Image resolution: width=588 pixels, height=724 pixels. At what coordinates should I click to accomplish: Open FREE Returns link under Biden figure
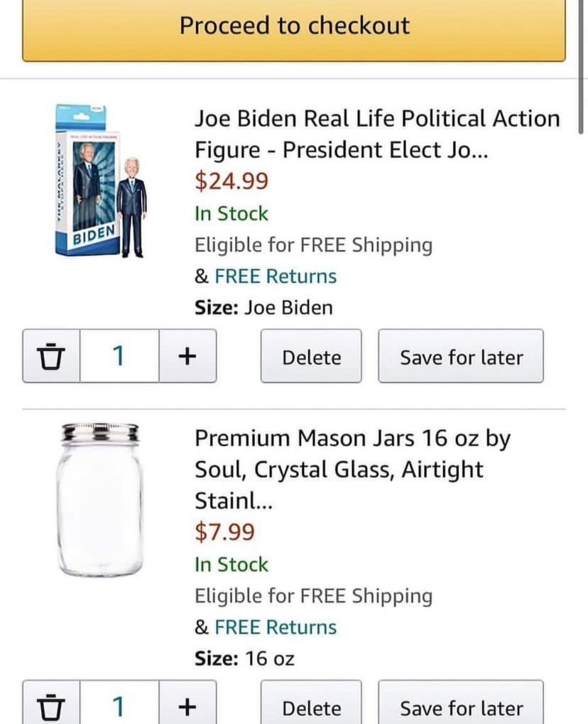276,276
